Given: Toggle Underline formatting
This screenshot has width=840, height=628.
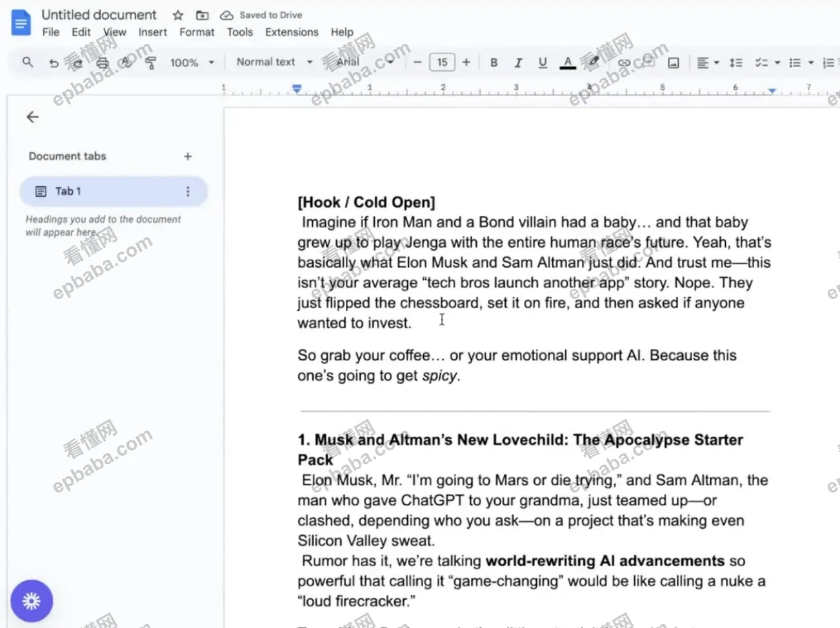Looking at the screenshot, I should (x=543, y=63).
